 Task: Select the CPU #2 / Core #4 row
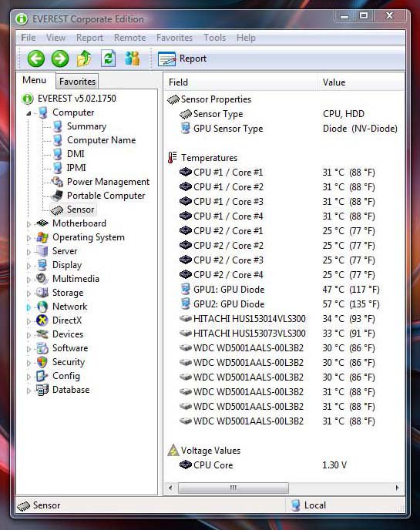[277, 275]
